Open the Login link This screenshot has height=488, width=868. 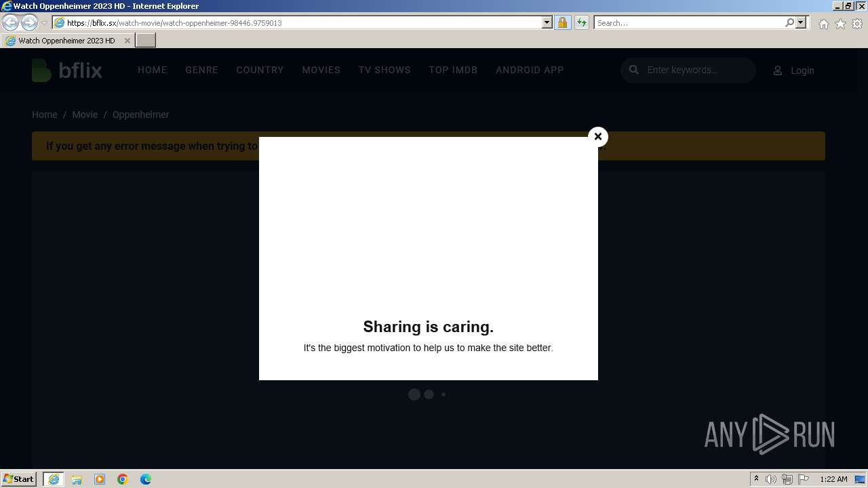click(x=802, y=70)
